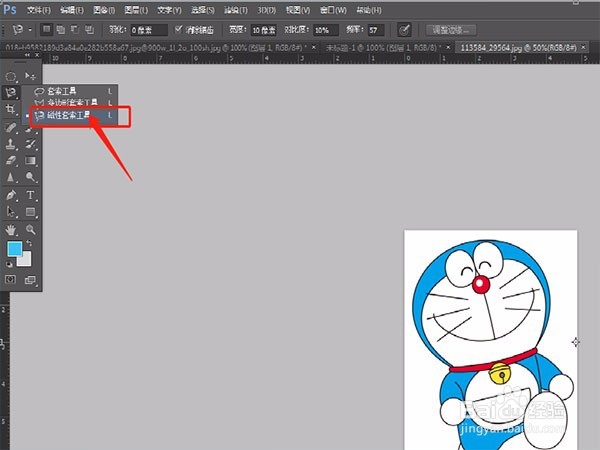Image resolution: width=600 pixels, height=450 pixels.
Task: Click the refine edge (调整边缘...) button
Action: pos(451,30)
